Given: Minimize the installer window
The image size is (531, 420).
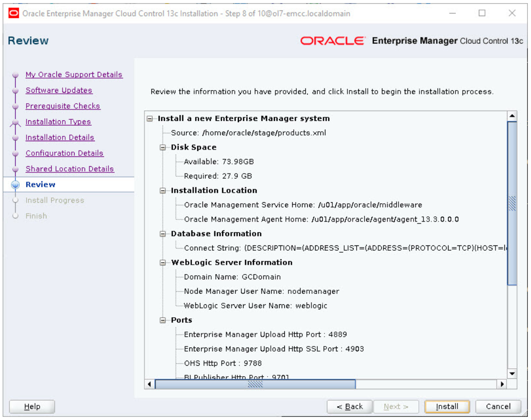Looking at the screenshot, I should [452, 13].
